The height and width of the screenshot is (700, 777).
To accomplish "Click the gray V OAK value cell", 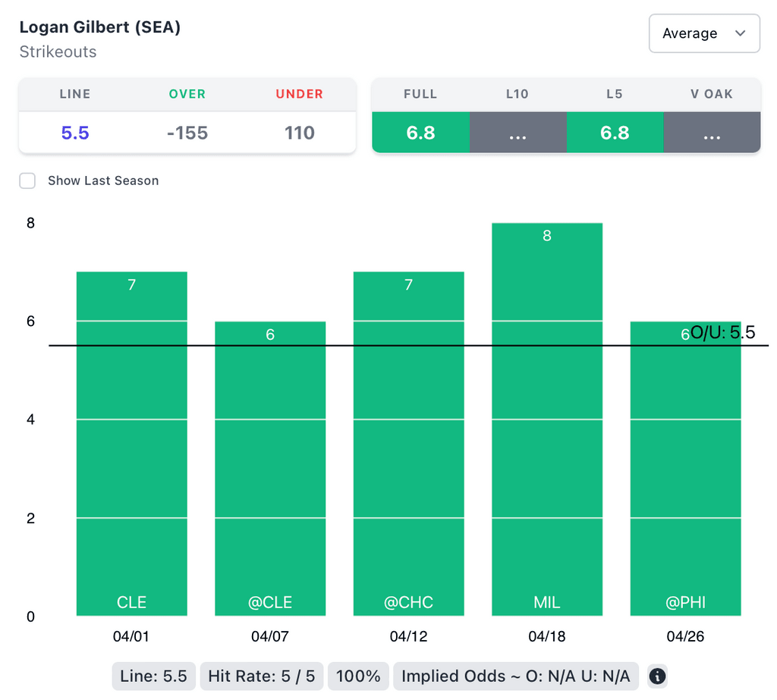I will tap(712, 132).
